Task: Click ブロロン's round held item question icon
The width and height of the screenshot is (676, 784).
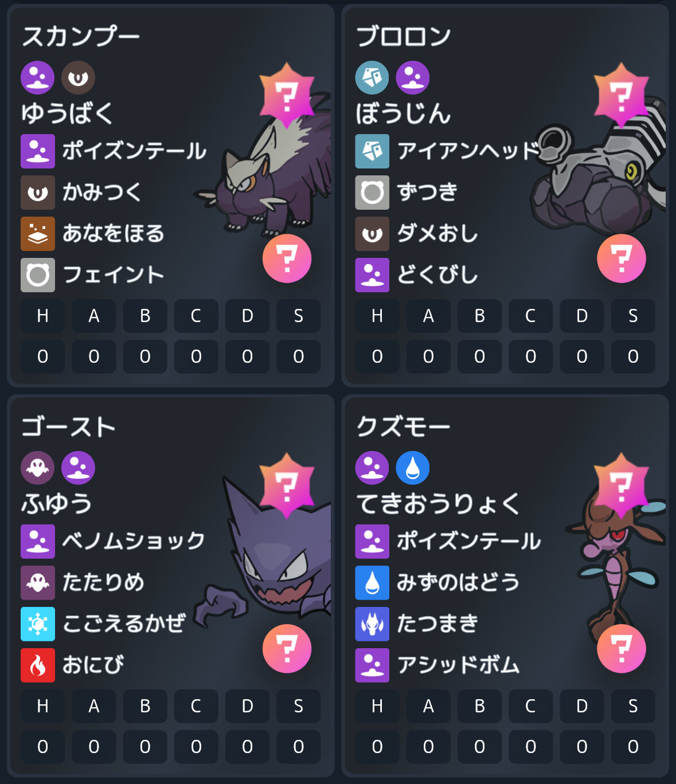Action: (x=622, y=258)
